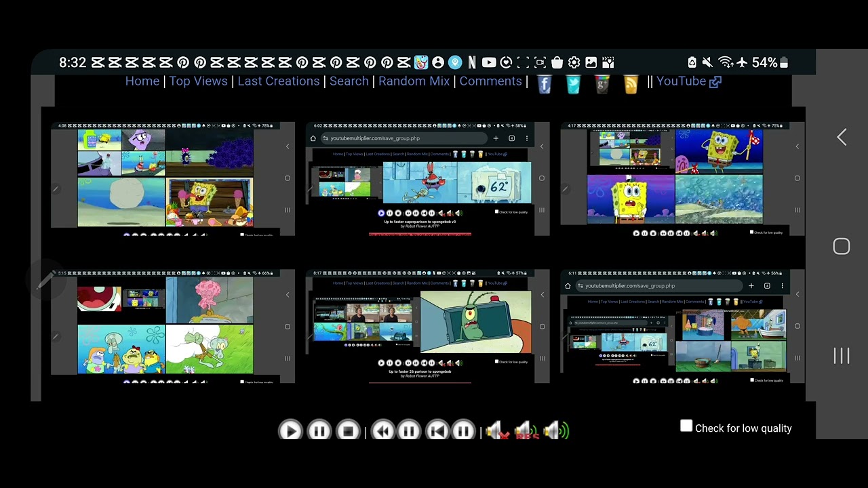Tap the Android back chevron
Image resolution: width=868 pixels, height=488 pixels.
pos(842,137)
